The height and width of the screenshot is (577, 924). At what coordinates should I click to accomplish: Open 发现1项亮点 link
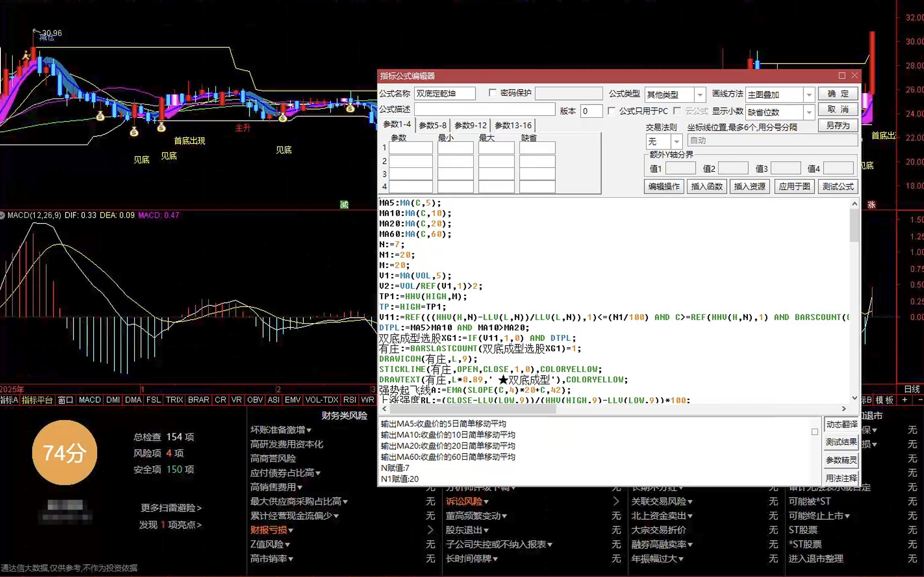tap(170, 525)
